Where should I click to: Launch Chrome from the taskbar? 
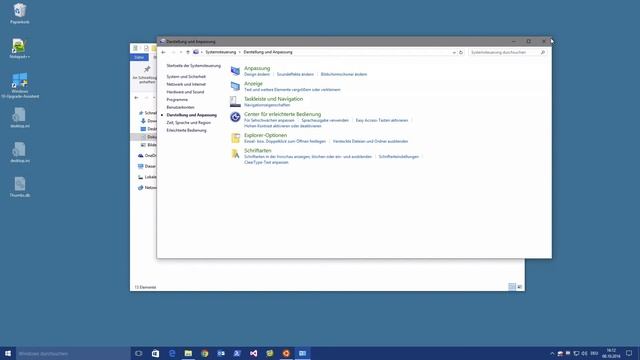pos(204,353)
